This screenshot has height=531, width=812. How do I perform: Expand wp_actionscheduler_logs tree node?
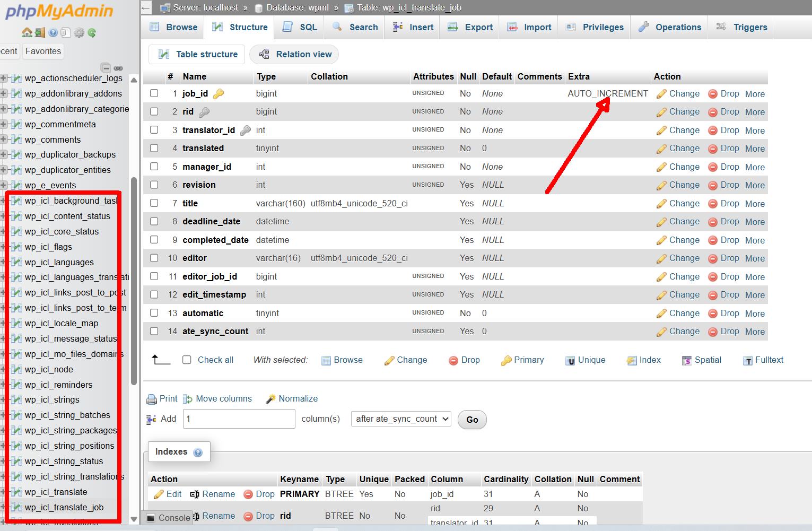tap(4, 78)
